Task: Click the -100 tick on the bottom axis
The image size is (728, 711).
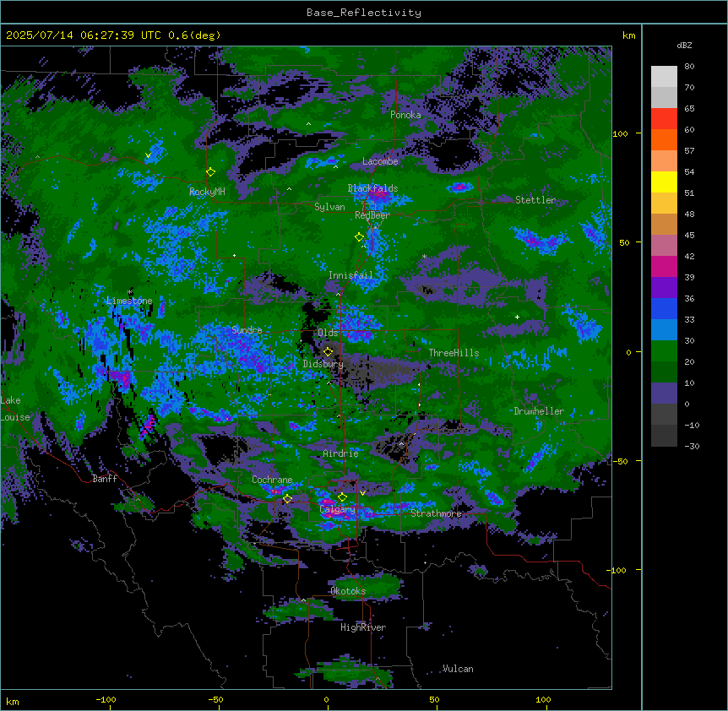Action: (x=106, y=699)
